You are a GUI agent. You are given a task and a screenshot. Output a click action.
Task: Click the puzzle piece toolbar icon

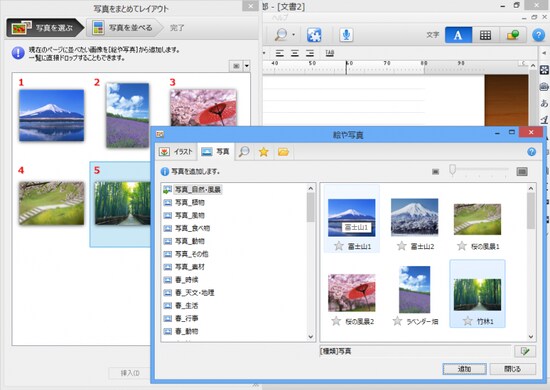click(x=314, y=35)
